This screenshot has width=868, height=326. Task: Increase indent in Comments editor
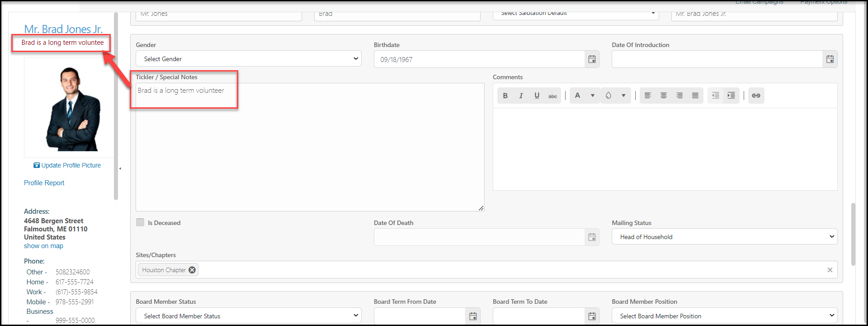point(731,96)
